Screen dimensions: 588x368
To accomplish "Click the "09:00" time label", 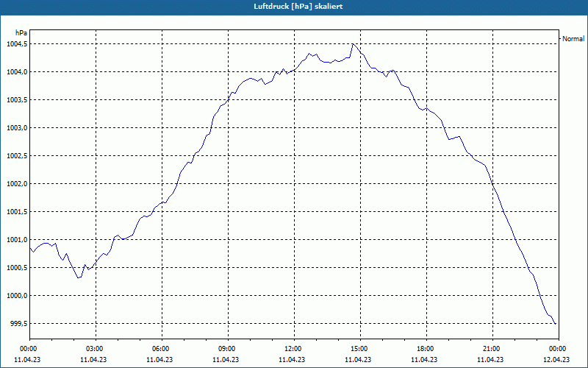I will pos(228,349).
